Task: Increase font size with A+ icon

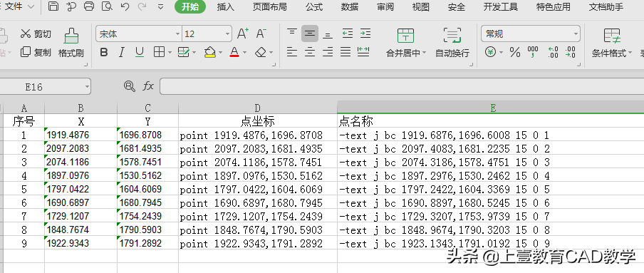Action: 243,34
